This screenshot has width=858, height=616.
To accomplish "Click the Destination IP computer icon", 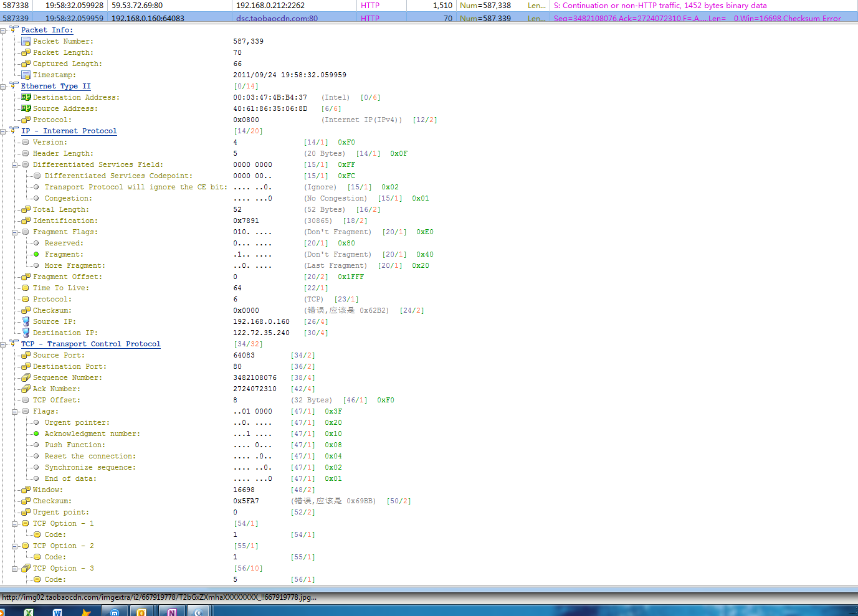I will [x=26, y=333].
